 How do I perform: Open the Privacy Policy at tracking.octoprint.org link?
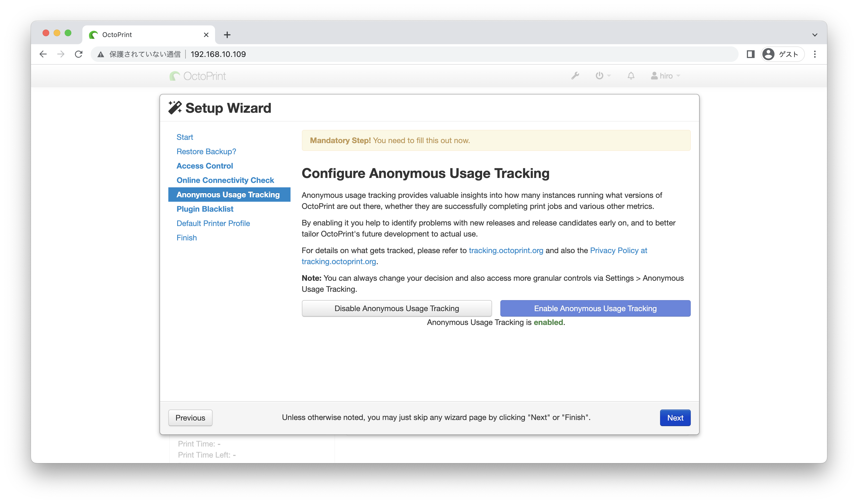(619, 250)
